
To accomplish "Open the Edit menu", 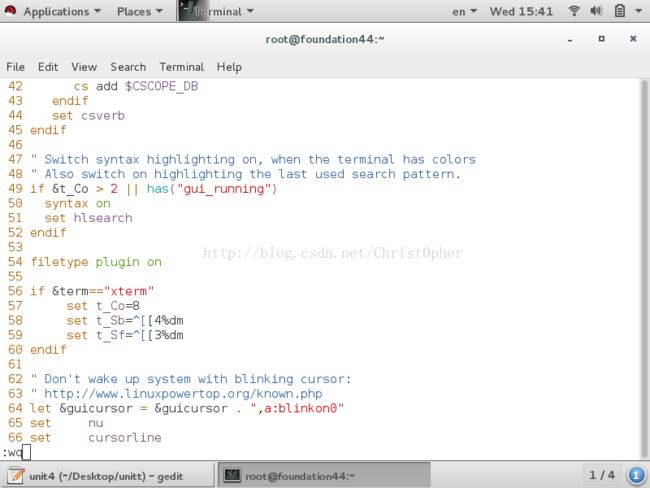I will coord(48,67).
